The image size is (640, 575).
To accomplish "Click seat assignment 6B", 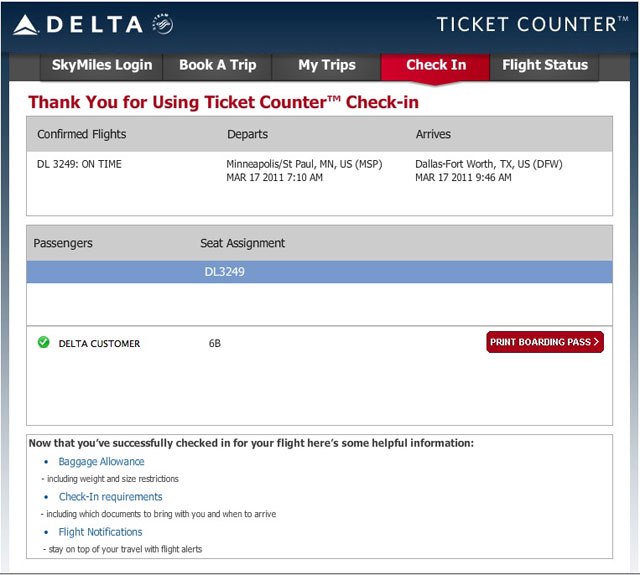I will click(x=215, y=343).
